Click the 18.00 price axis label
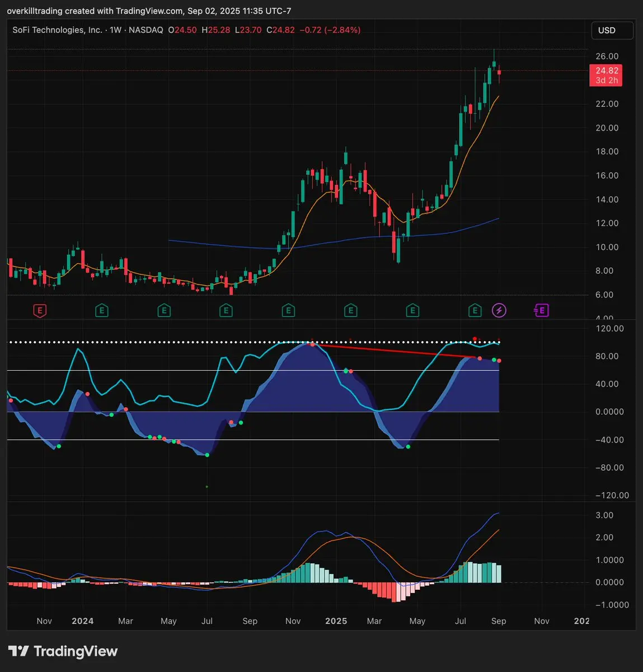 click(x=607, y=152)
